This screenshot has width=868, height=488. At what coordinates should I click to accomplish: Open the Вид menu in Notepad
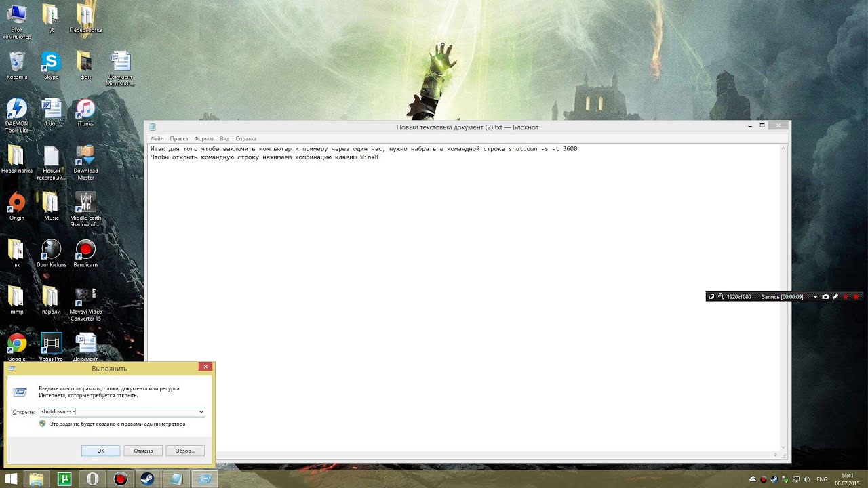(224, 138)
